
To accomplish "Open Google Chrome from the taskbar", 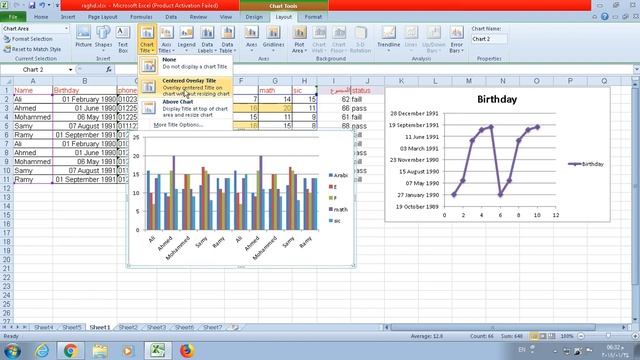I will click(x=70, y=351).
